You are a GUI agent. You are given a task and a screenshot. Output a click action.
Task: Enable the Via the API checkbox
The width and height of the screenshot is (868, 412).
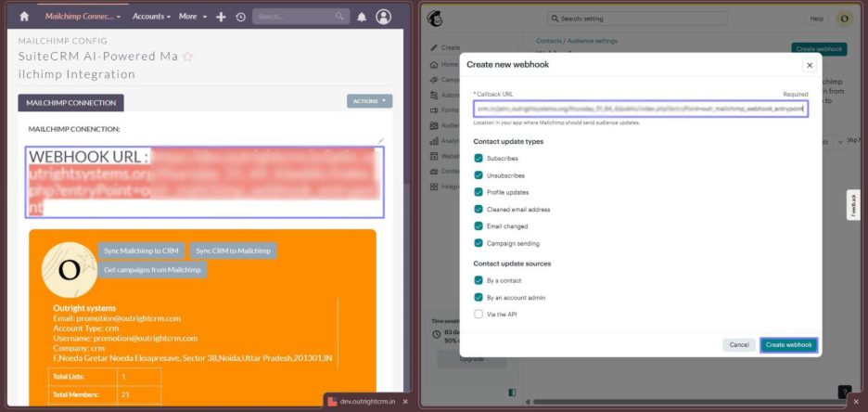(479, 314)
